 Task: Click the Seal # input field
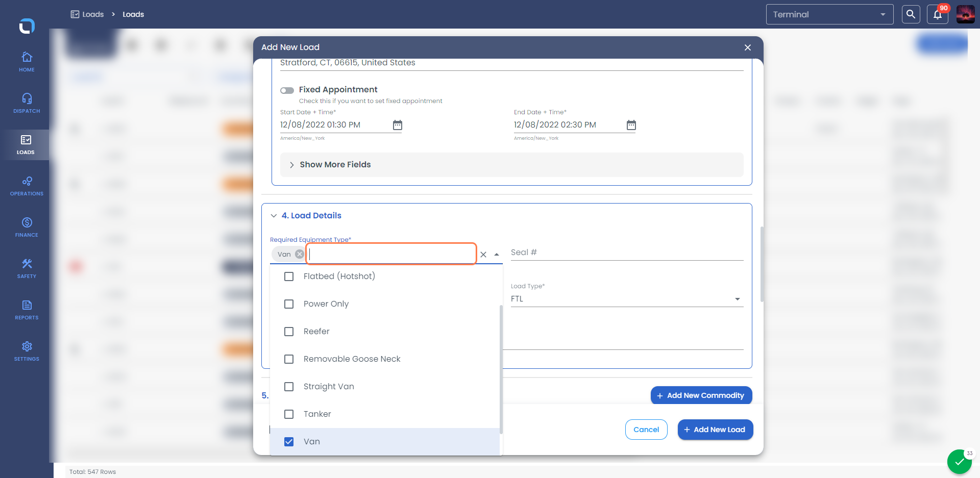pos(627,253)
